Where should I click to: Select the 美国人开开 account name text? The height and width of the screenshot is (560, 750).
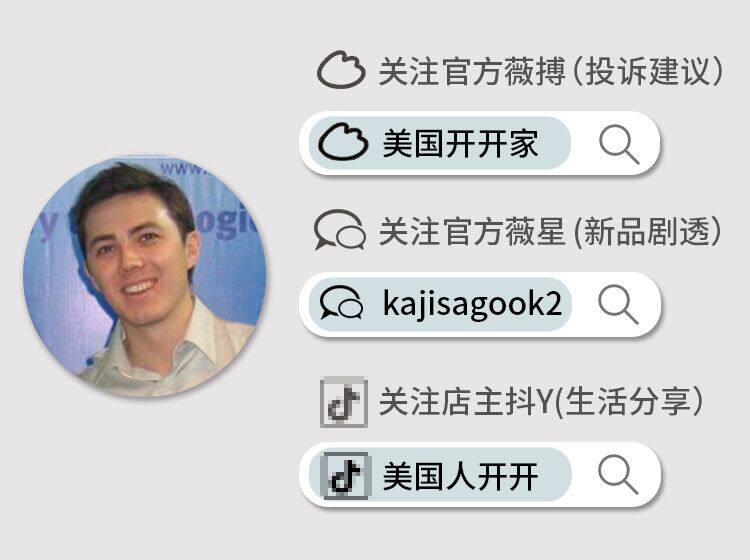tap(460, 476)
